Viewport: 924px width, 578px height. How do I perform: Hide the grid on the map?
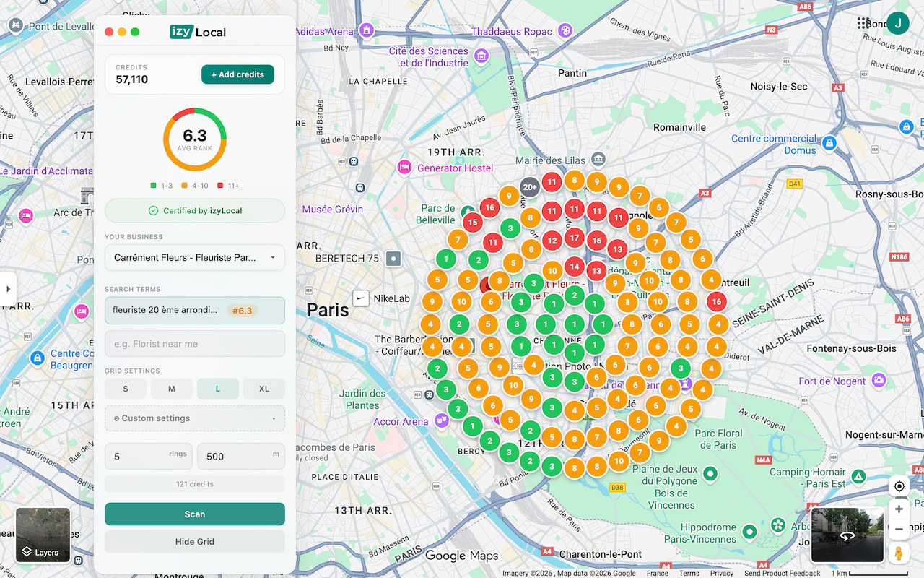(195, 542)
